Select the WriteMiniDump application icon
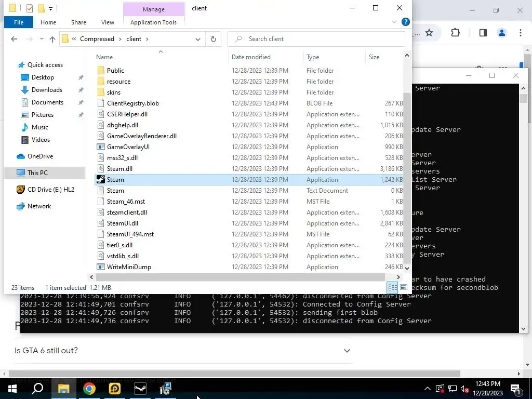The width and height of the screenshot is (532, 399). 100,267
